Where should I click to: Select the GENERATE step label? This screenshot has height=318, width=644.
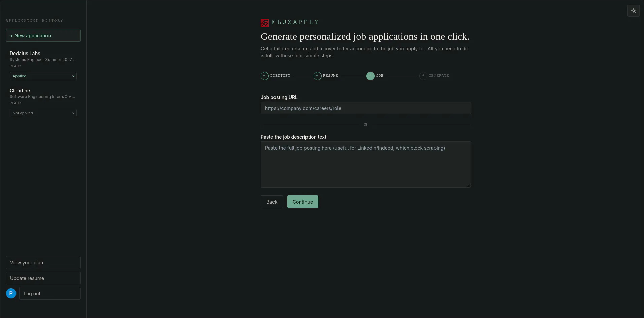[x=439, y=76]
